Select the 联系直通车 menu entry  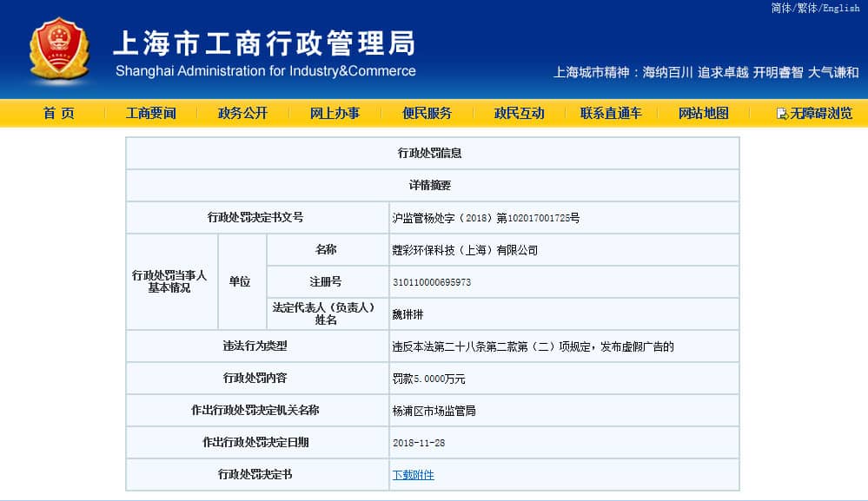611,114
